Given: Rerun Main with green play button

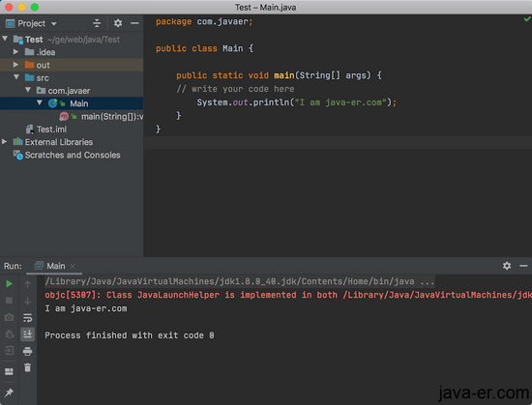Looking at the screenshot, I should point(9,283).
